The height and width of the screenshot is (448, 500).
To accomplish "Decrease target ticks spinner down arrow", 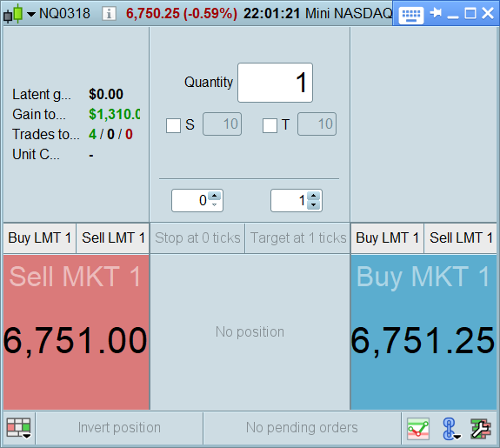I will point(313,204).
